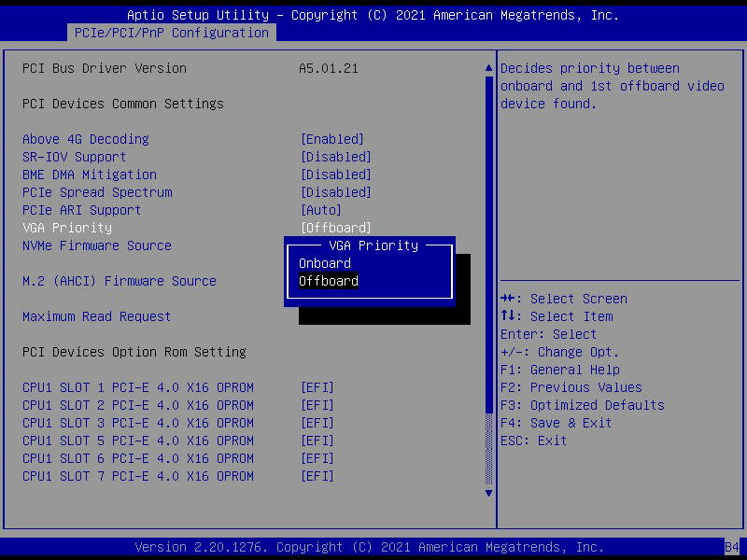Open CPU1 SLOT 5 OPROM [EFI] value

click(317, 441)
